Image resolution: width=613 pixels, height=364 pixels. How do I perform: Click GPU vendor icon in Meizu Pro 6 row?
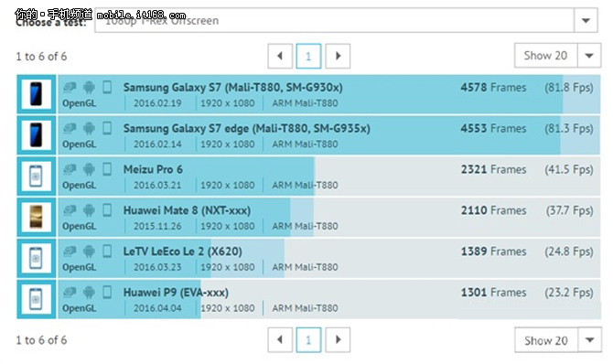click(70, 169)
